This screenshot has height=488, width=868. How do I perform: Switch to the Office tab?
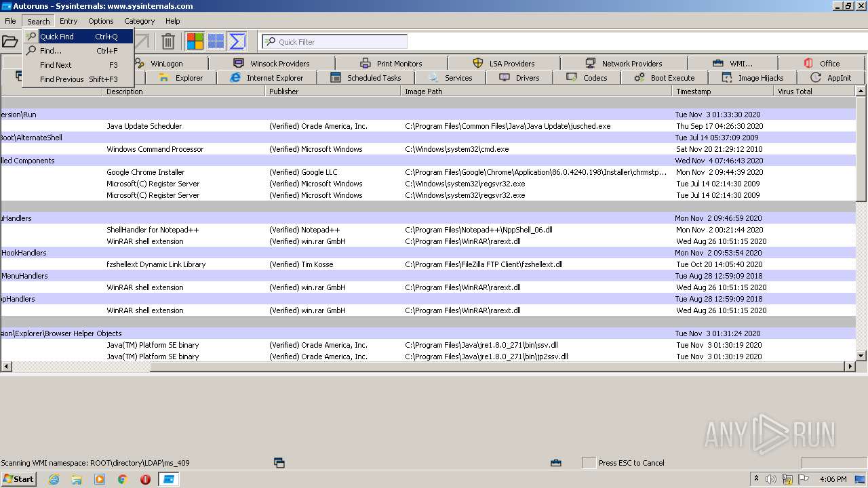tap(822, 64)
